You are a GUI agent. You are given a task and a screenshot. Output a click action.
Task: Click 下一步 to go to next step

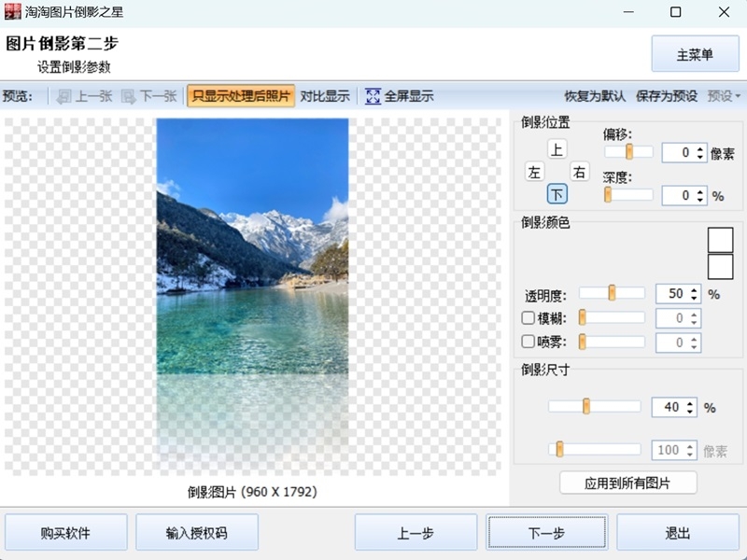[x=547, y=532]
